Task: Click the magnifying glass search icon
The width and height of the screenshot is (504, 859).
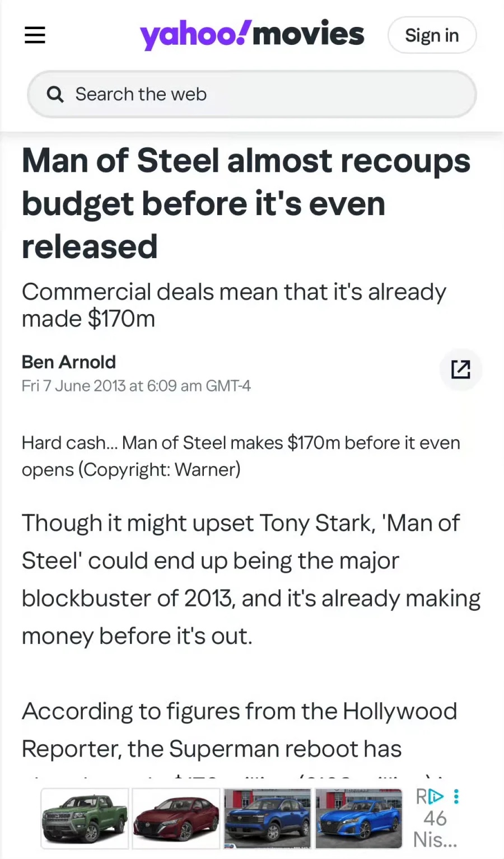Action: [55, 94]
